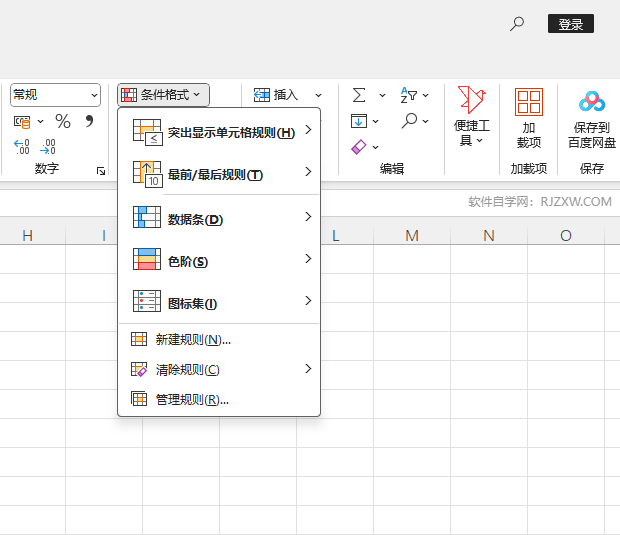Image resolution: width=620 pixels, height=535 pixels.
Task: Expand the Clear dropdown arrow
Action: [x=376, y=147]
